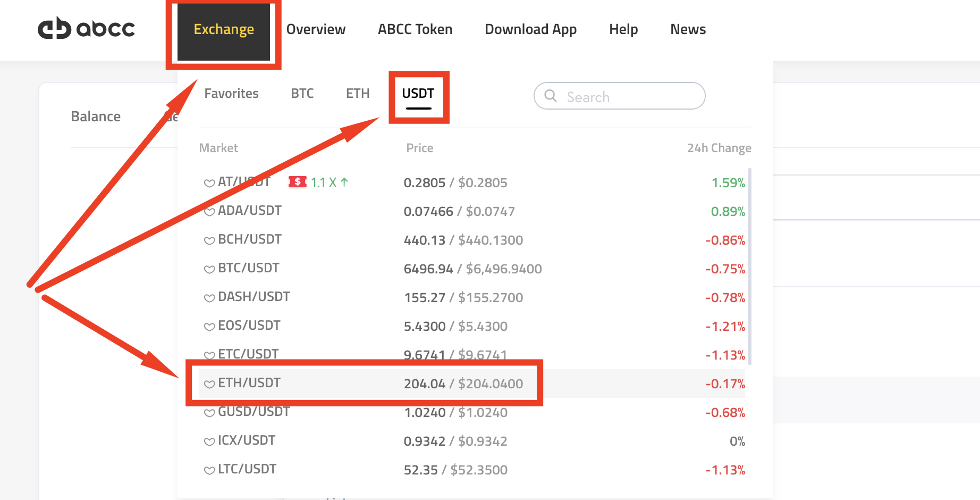Favorite the ADA/USDT heart icon
The height and width of the screenshot is (500, 980).
[x=209, y=212]
